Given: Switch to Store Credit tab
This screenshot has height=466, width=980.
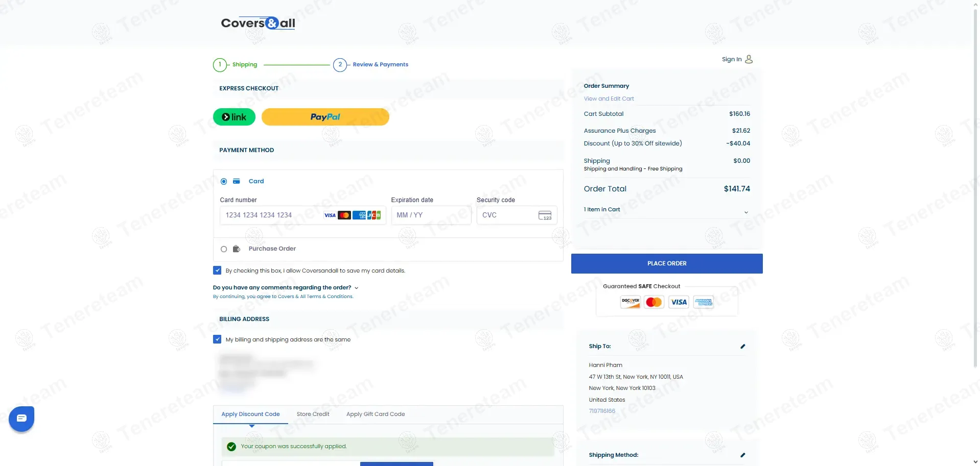Looking at the screenshot, I should click(313, 414).
